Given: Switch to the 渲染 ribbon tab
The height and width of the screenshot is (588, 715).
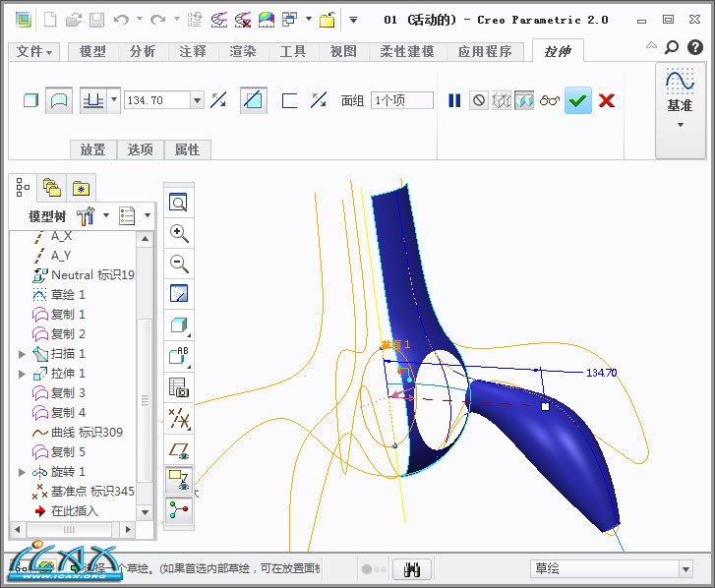Looking at the screenshot, I should click(243, 51).
